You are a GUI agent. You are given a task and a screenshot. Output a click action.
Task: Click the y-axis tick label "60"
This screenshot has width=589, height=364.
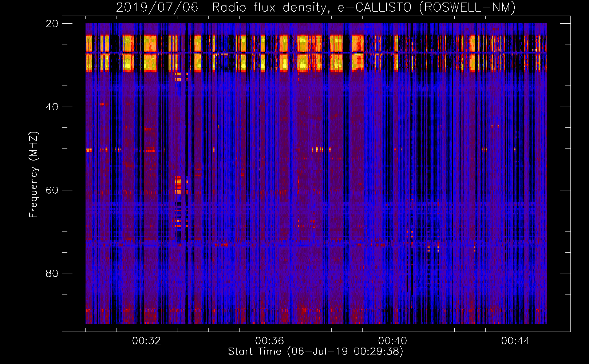coord(52,190)
